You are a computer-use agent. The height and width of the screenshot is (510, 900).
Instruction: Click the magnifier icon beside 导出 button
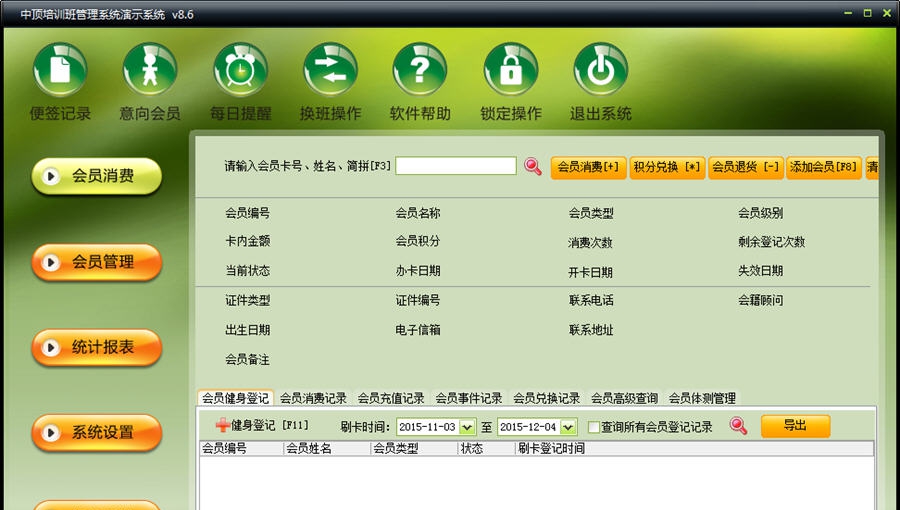click(x=738, y=426)
